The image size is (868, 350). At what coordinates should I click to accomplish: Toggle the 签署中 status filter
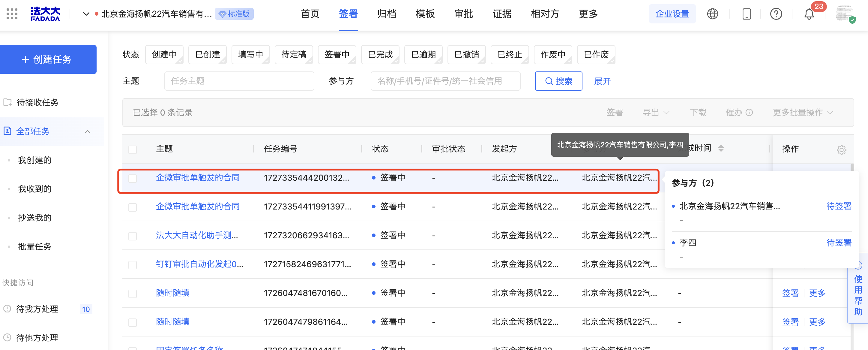point(337,55)
